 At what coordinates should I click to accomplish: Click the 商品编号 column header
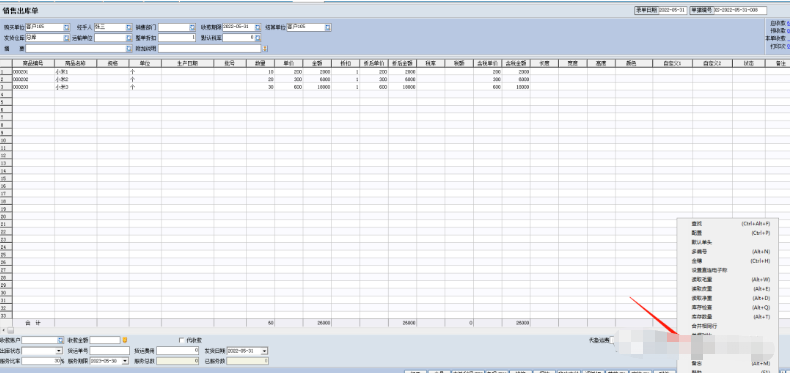(33, 64)
